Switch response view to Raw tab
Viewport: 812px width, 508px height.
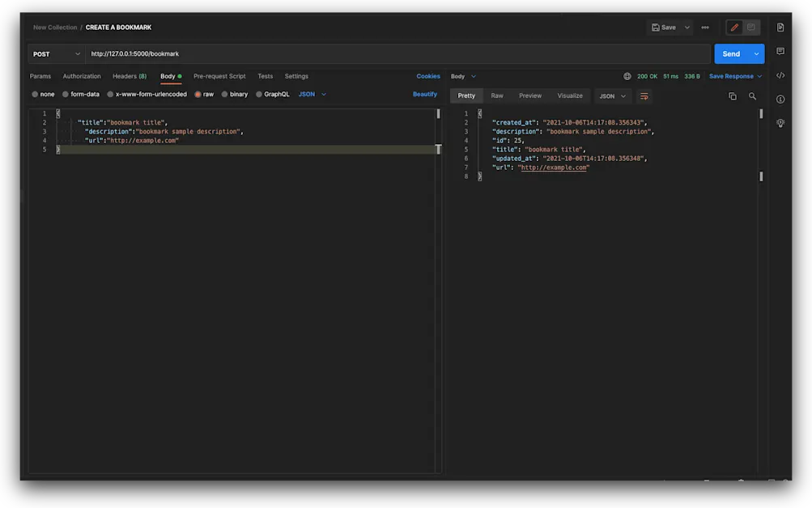[497, 95]
